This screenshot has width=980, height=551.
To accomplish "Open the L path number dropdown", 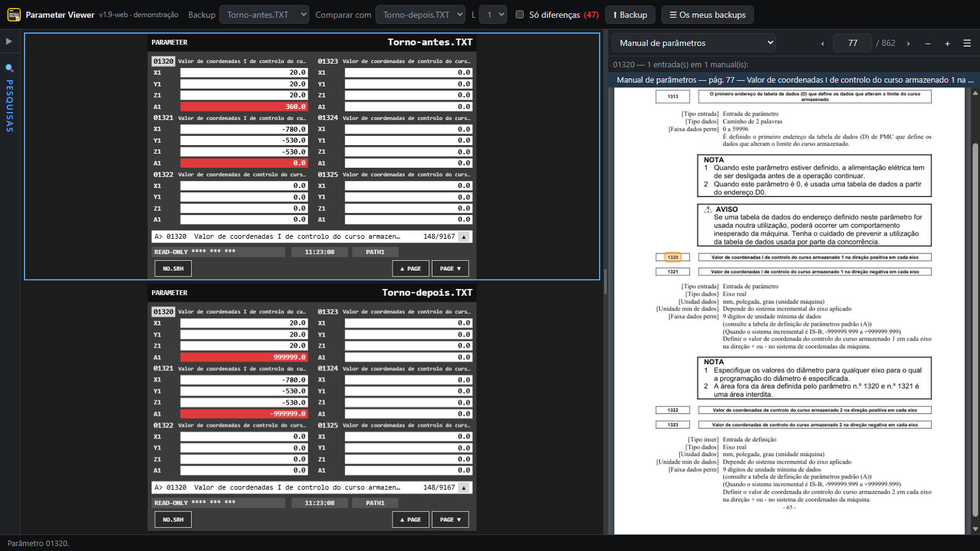I will pos(493,15).
